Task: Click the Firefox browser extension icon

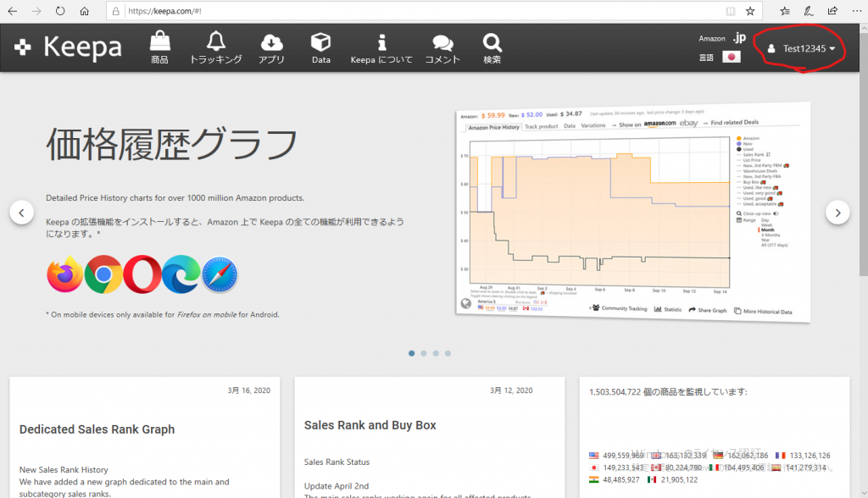Action: tap(65, 274)
